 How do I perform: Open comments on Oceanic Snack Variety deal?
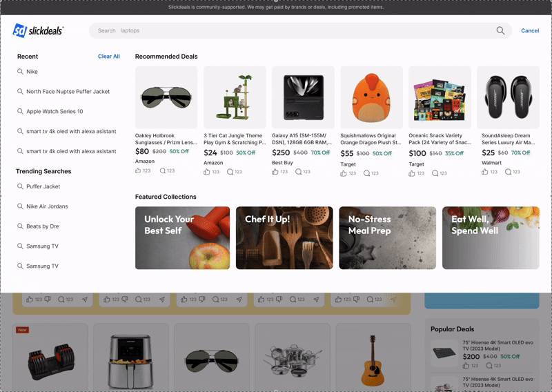[x=435, y=173]
